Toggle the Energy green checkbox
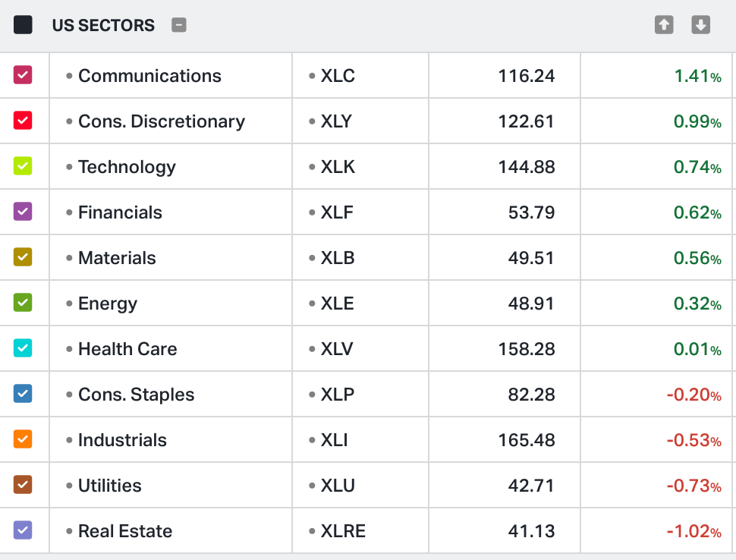Image resolution: width=736 pixels, height=560 pixels. point(23,303)
